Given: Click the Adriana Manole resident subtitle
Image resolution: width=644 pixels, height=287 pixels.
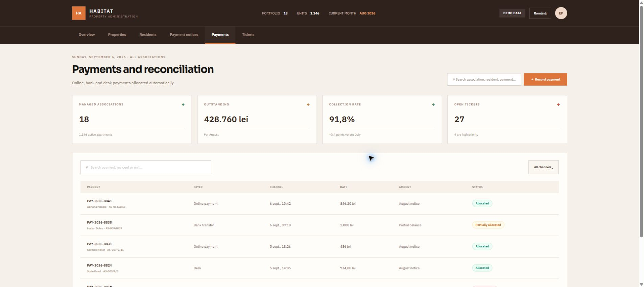Looking at the screenshot, I should pos(106,207).
